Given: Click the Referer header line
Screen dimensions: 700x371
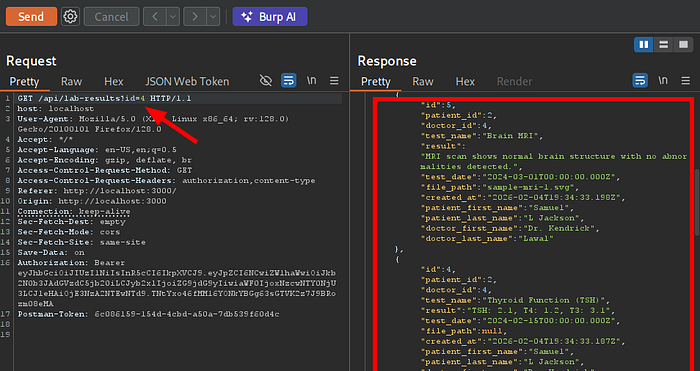Looking at the screenshot, I should point(97,191).
